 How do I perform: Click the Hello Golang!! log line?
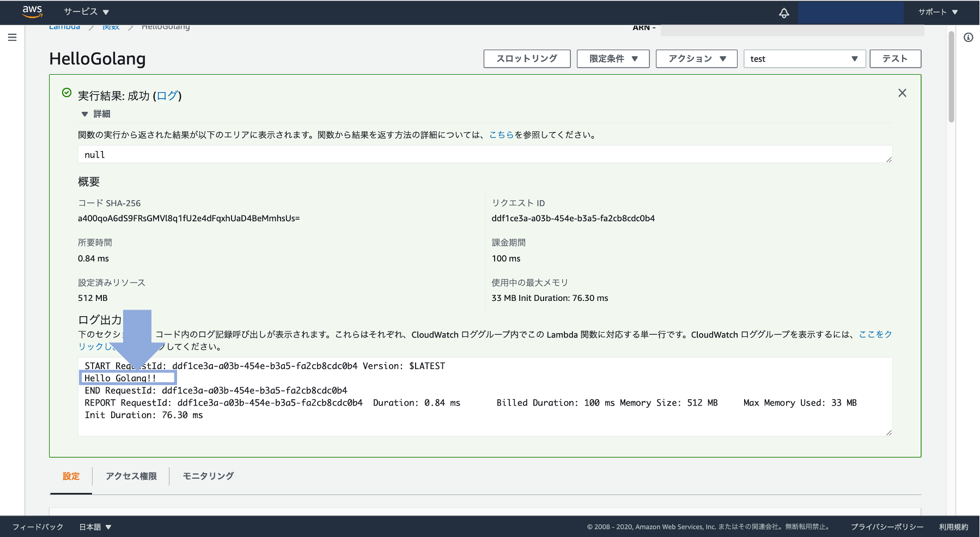pos(120,378)
